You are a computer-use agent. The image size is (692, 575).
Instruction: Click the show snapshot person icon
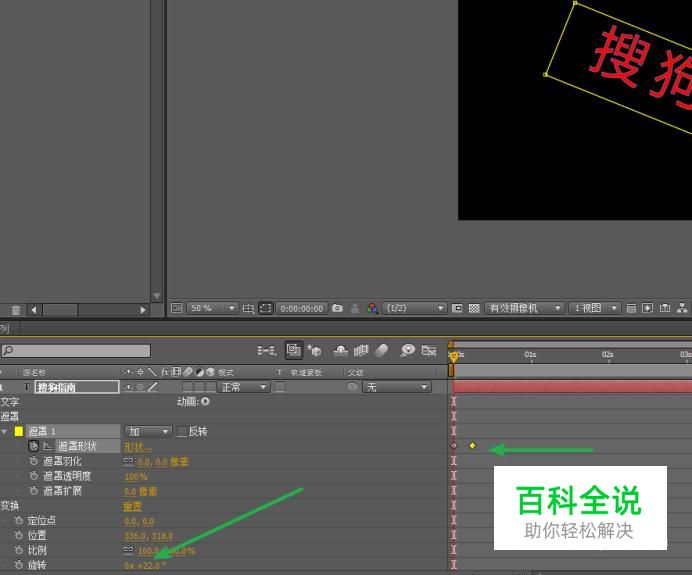[355, 308]
